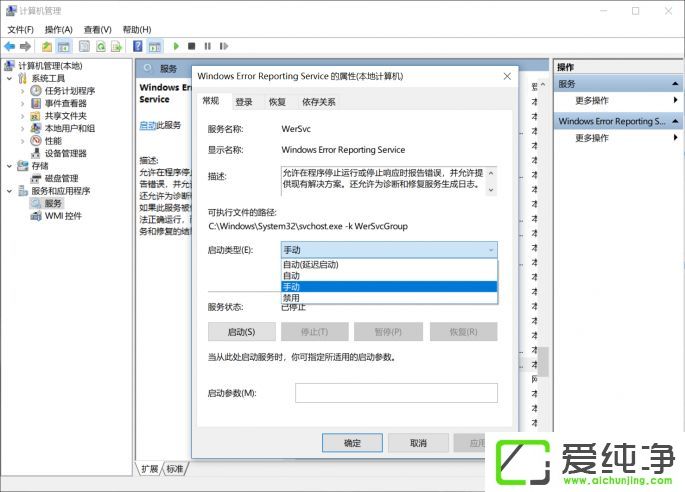
Task: Collapse the 存储 tree node
Action: point(10,166)
